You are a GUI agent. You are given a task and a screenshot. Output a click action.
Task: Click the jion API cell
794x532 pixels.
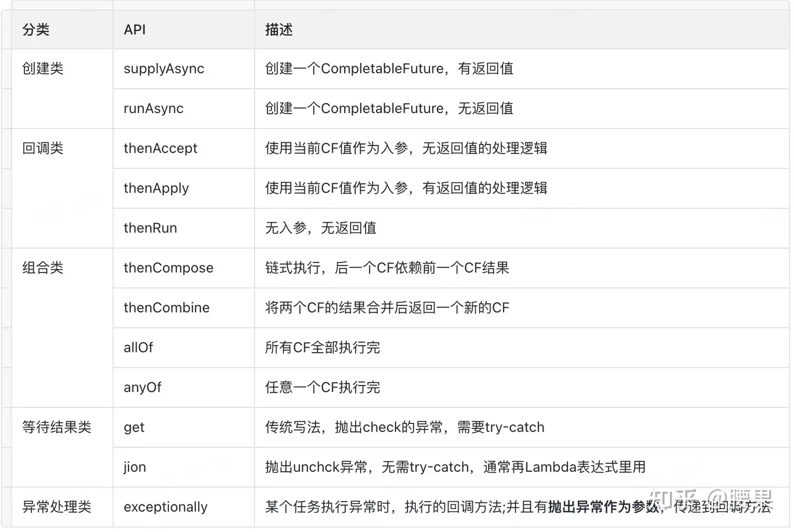[x=135, y=467]
